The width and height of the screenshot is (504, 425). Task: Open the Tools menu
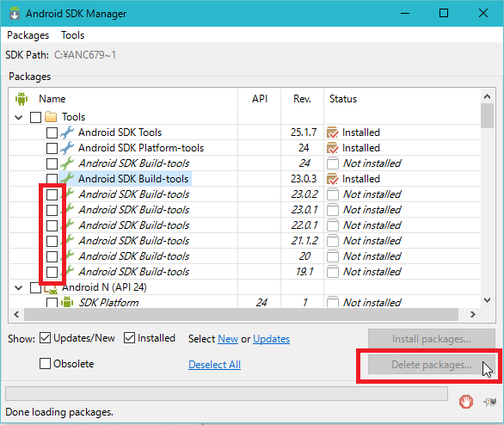(72, 35)
